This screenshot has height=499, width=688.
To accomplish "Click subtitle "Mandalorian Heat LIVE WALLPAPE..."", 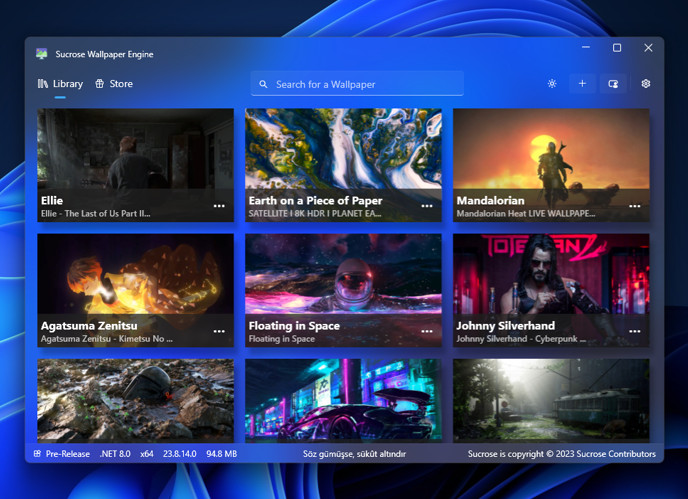I will 526,214.
